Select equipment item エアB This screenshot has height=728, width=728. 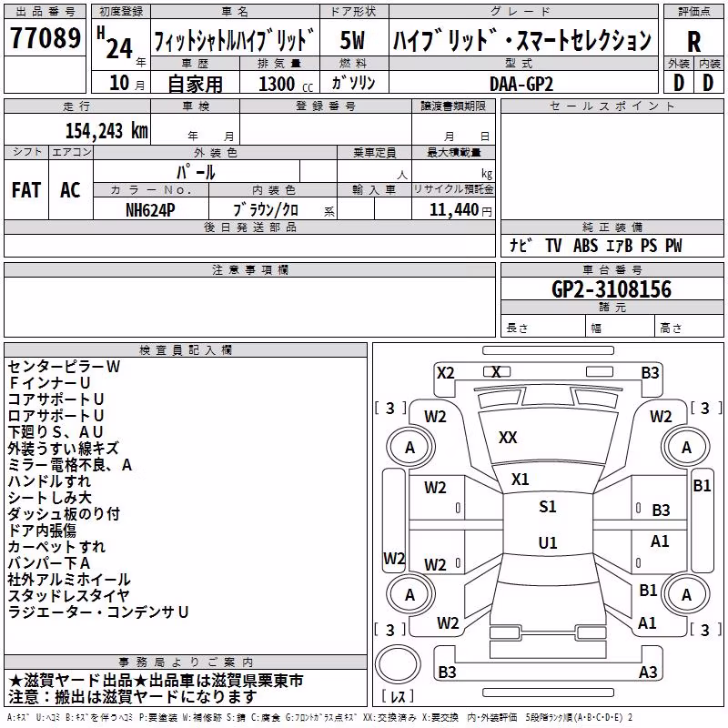620,245
